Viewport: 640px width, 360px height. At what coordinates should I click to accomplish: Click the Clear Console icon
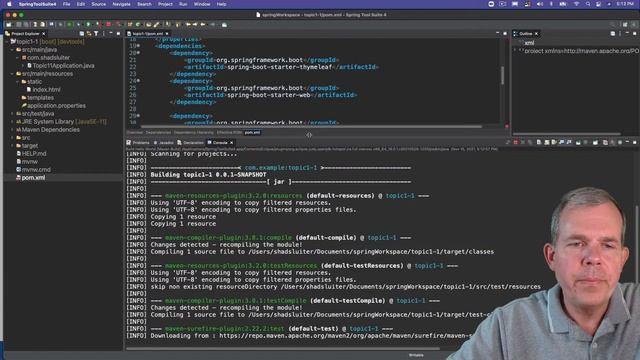click(539, 142)
